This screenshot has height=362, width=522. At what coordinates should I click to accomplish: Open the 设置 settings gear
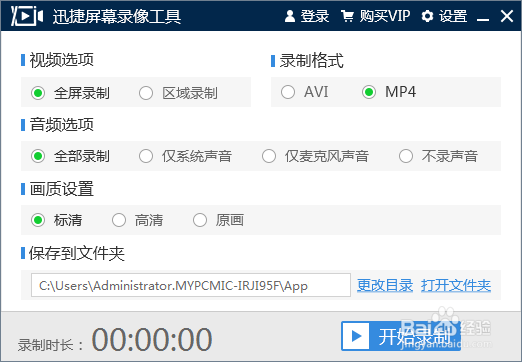[444, 16]
